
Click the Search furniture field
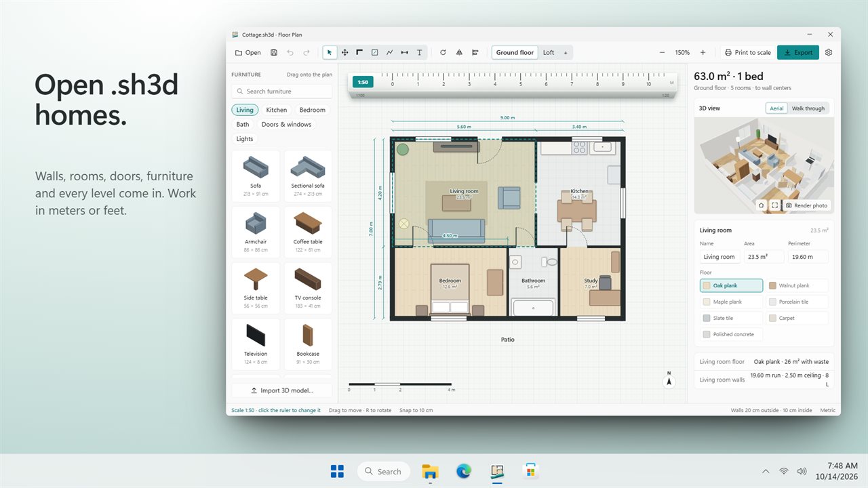pos(282,91)
